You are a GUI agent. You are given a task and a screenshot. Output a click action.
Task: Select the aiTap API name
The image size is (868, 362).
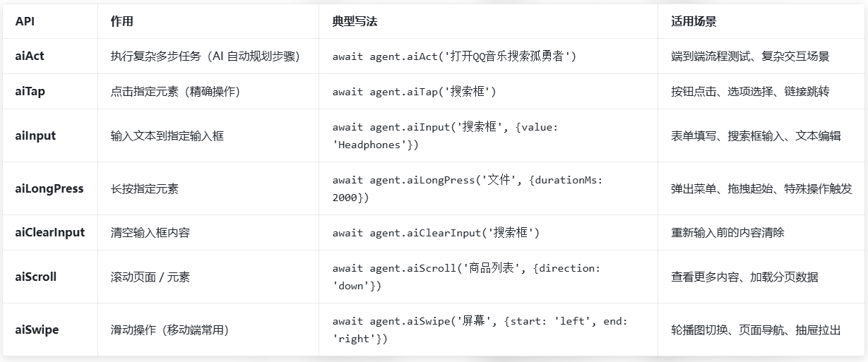[30, 91]
